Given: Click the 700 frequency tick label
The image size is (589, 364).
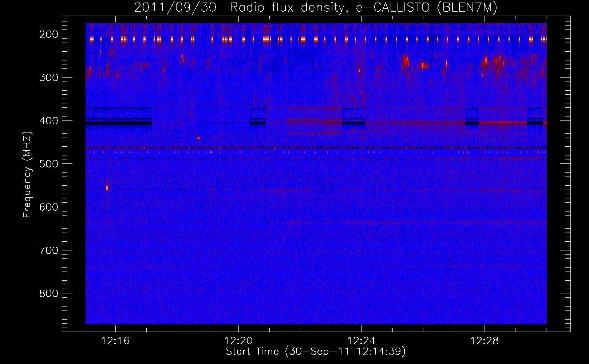Looking at the screenshot, I should click(49, 250).
